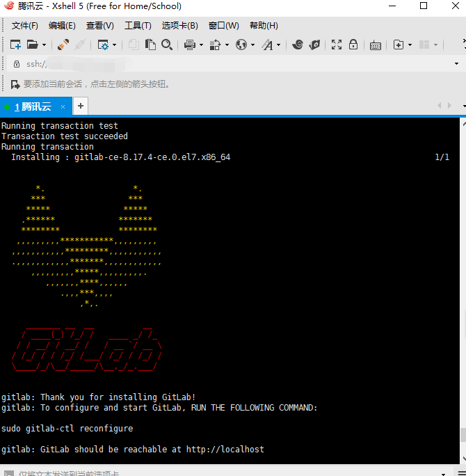
Task: Expand the New Tab icon dropdown arrow
Action: click(x=410, y=45)
